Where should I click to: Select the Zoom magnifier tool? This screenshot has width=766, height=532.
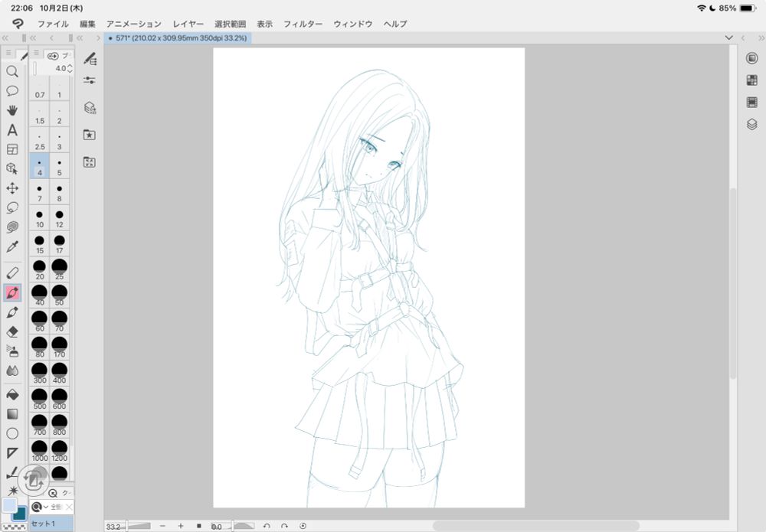click(12, 72)
